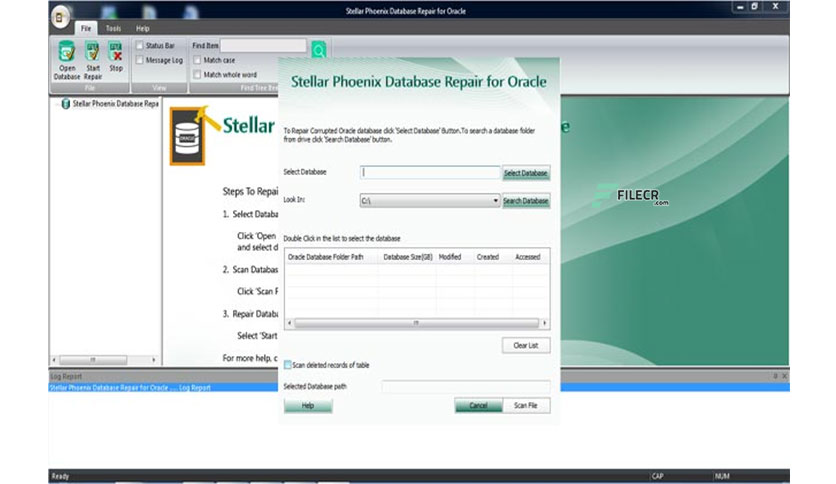Enable the Match case option
This screenshot has height=484, width=836.
[x=197, y=60]
